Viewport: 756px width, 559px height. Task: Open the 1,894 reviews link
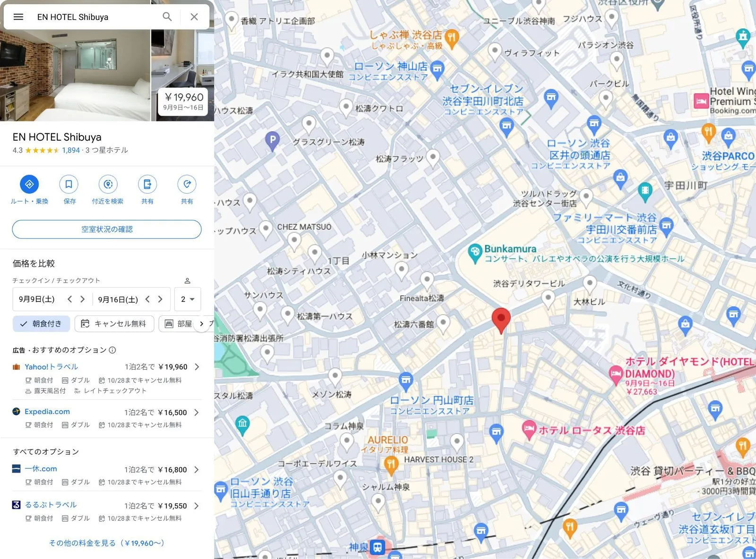point(71,150)
